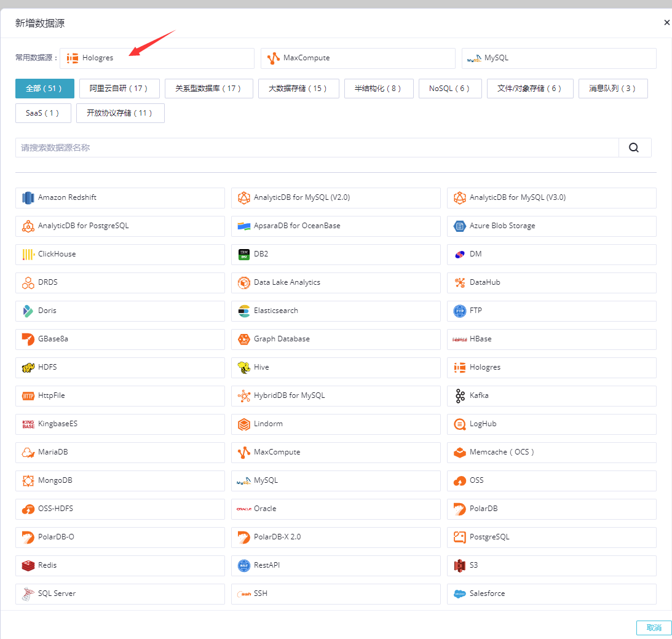The image size is (672, 639).
Task: Click the DM database icon
Action: (x=460, y=255)
